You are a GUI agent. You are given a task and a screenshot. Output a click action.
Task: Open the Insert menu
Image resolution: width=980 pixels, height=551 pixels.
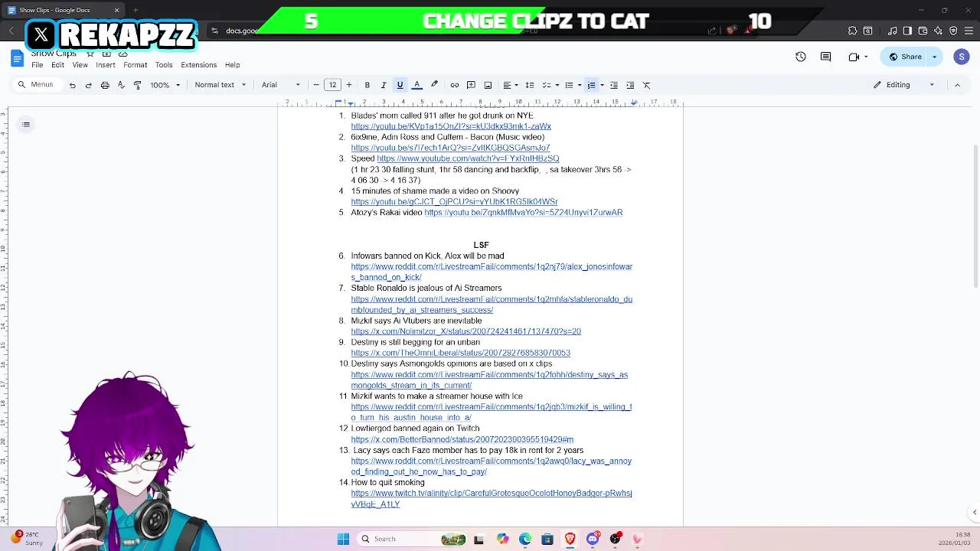(x=106, y=65)
